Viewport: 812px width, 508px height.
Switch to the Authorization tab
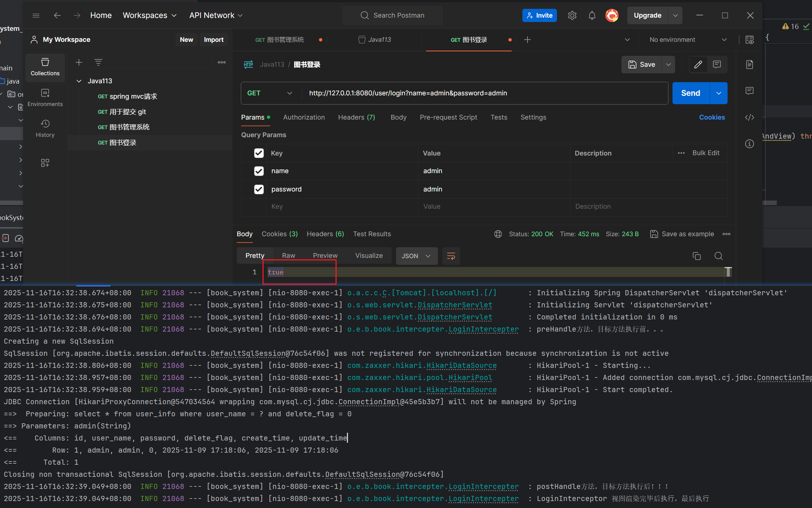(304, 117)
